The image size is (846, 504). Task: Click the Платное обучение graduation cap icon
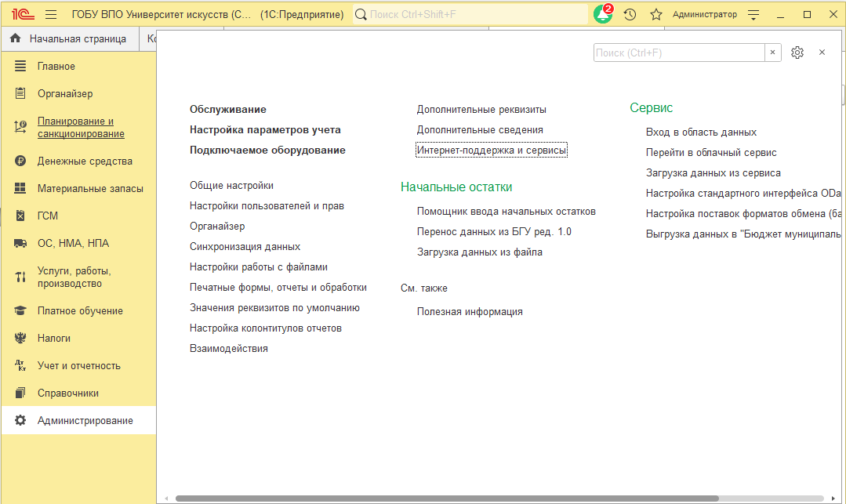20,310
